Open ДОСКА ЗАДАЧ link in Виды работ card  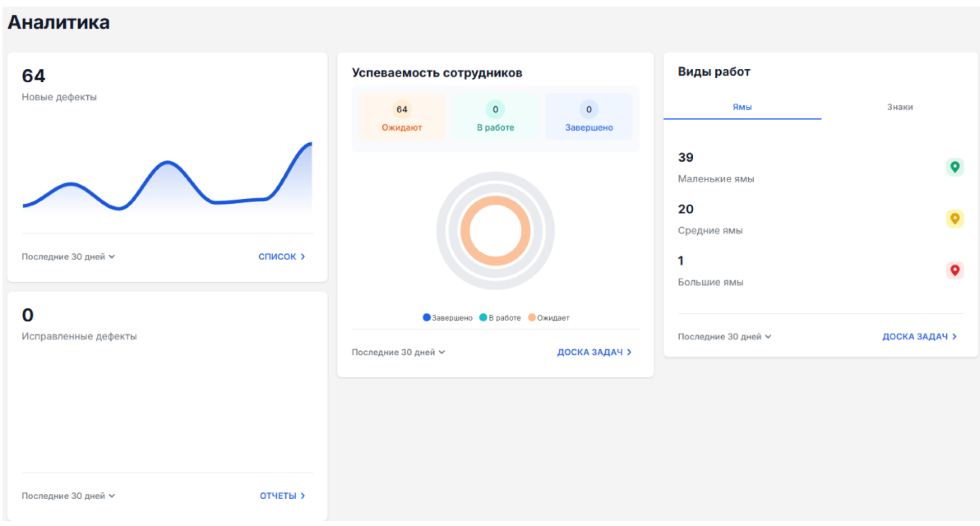point(915,337)
